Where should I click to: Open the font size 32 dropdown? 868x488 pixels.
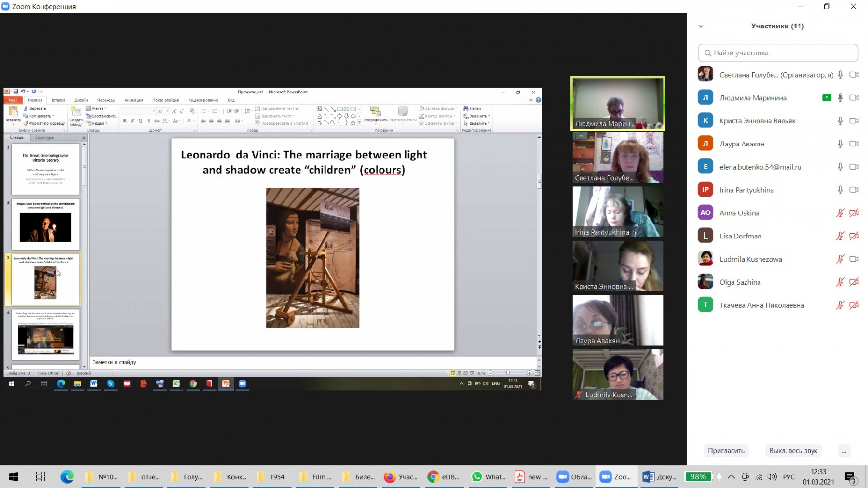pos(168,111)
